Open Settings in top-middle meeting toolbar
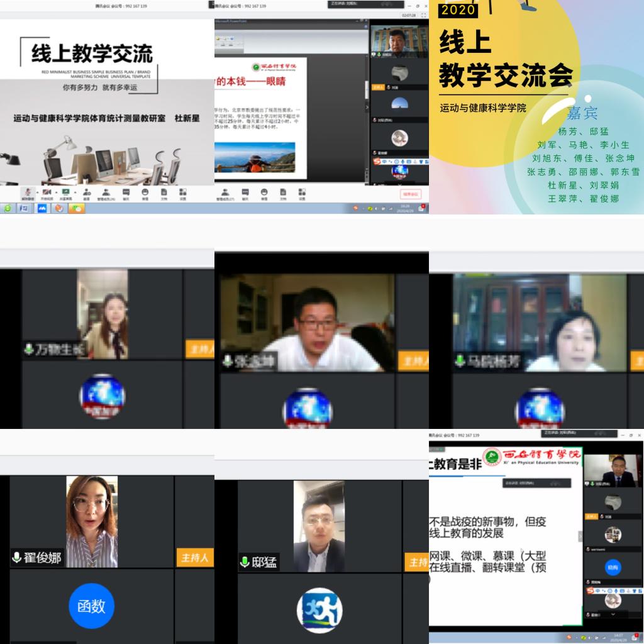The image size is (644, 644). click(302, 192)
